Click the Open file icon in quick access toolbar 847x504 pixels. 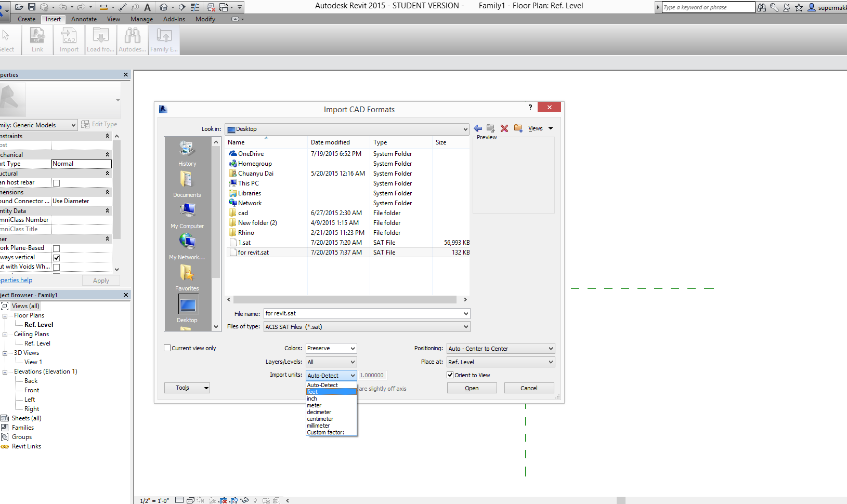[19, 7]
